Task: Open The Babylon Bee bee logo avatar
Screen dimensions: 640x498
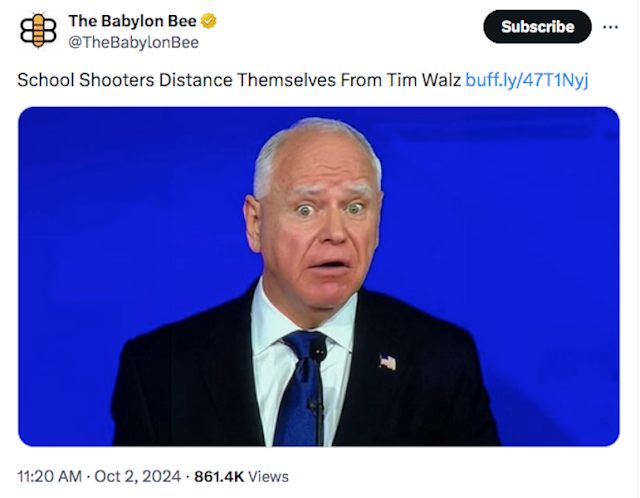Action: click(x=38, y=31)
